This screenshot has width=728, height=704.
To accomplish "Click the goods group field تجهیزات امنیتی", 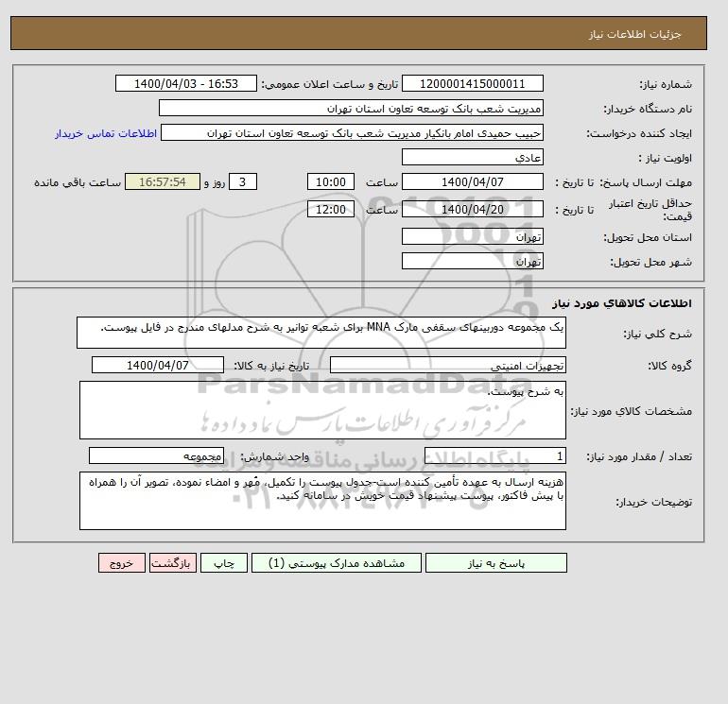I will click(447, 365).
